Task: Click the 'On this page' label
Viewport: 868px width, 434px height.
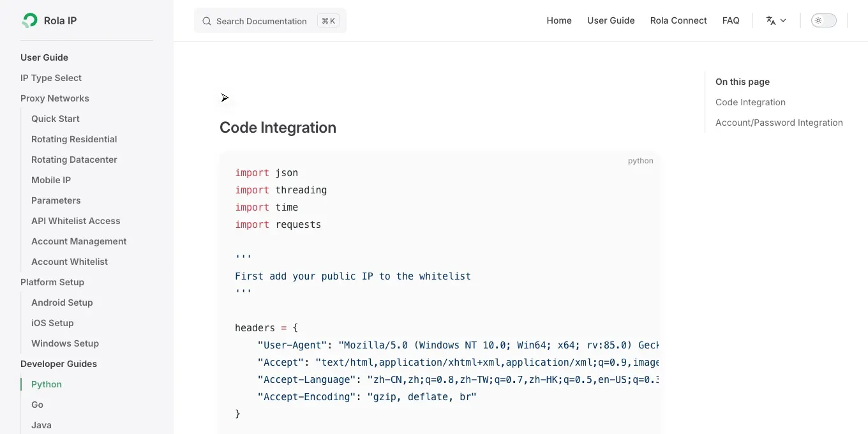Action: 742,82
